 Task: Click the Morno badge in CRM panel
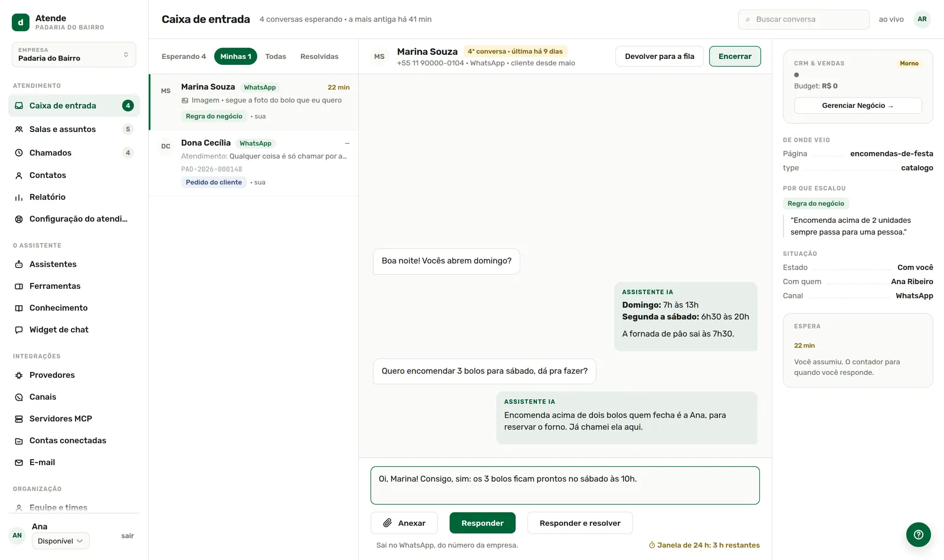click(909, 63)
